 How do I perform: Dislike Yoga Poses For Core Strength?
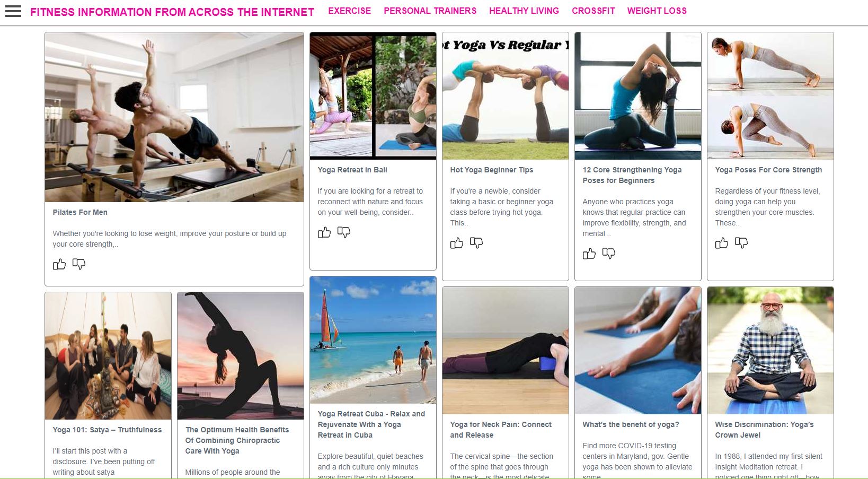741,243
